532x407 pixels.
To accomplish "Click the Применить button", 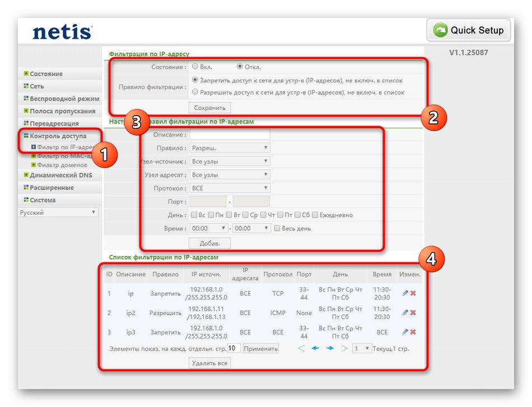I will pyautogui.click(x=260, y=349).
